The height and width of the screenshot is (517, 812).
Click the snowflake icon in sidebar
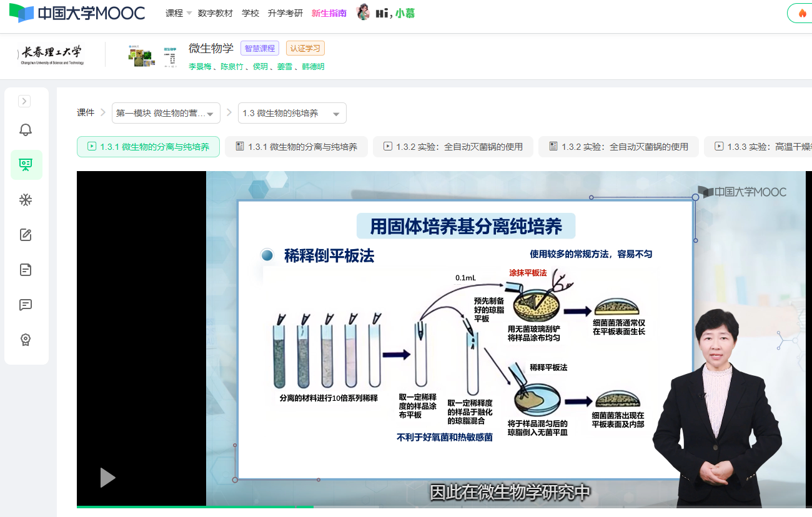(26, 200)
